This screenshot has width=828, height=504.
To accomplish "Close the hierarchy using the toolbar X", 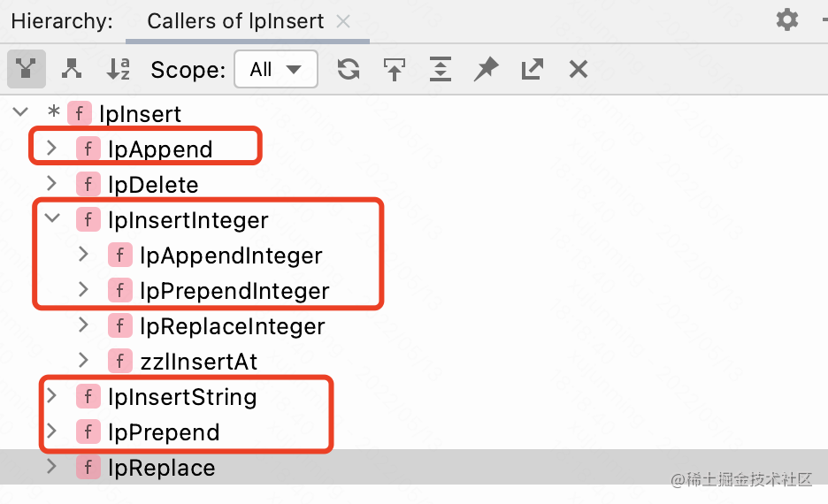I will coord(579,69).
